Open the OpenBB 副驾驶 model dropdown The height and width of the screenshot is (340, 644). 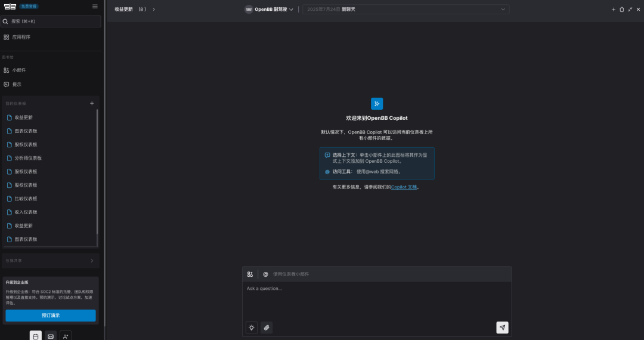click(270, 10)
